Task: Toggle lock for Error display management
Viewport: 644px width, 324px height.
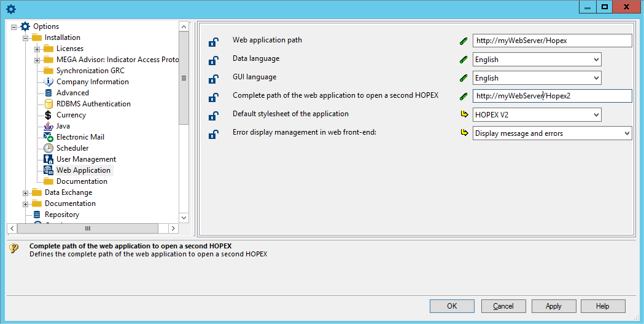Action: [214, 134]
